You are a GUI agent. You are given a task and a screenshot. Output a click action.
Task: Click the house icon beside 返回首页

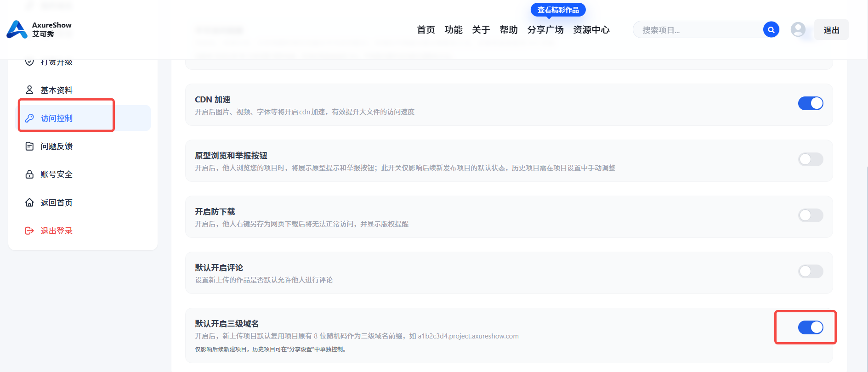[29, 203]
